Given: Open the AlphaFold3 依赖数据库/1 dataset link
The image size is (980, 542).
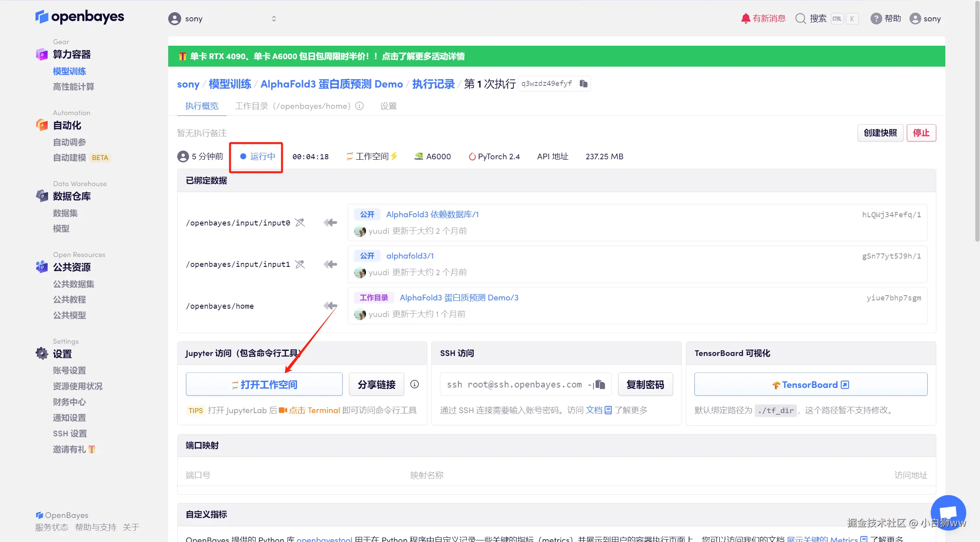Looking at the screenshot, I should [x=432, y=214].
